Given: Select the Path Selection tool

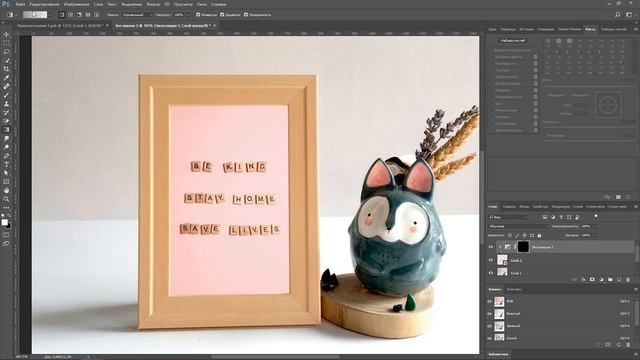Looking at the screenshot, I should point(6,173).
